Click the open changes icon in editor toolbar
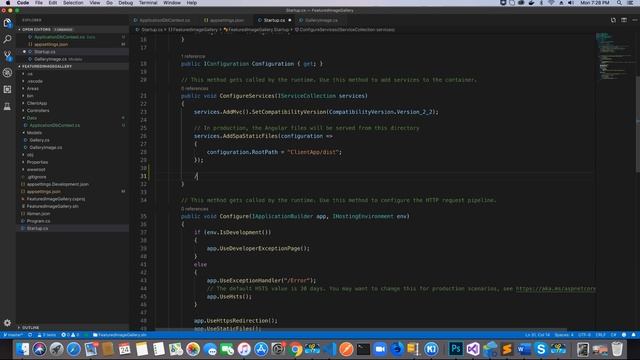The height and width of the screenshot is (360, 640). (x=613, y=20)
